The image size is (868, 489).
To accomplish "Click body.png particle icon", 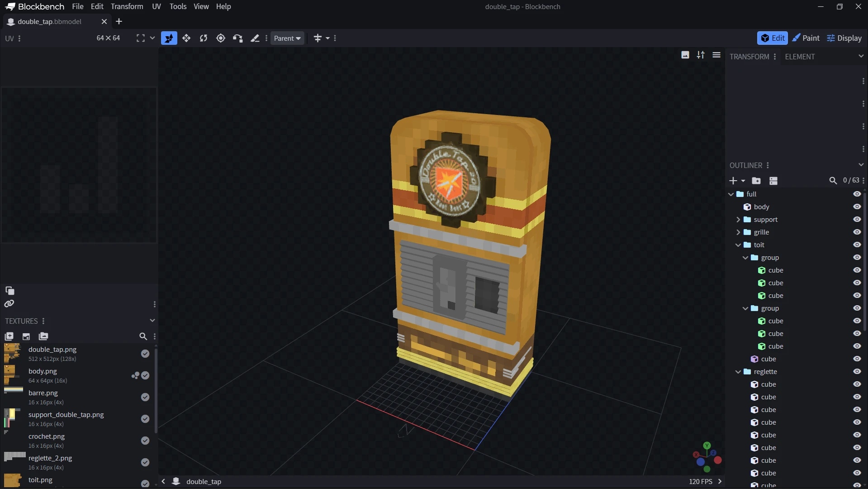I will pos(135,375).
